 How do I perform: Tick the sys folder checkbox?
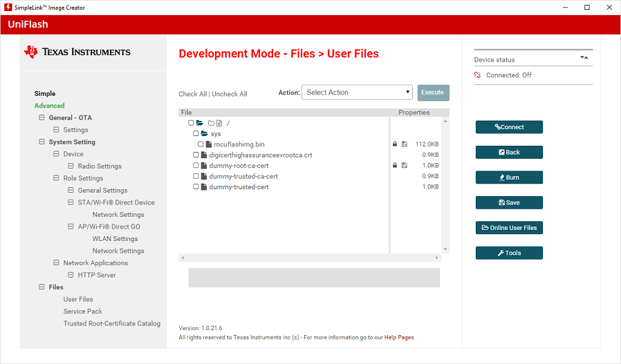[x=196, y=133]
